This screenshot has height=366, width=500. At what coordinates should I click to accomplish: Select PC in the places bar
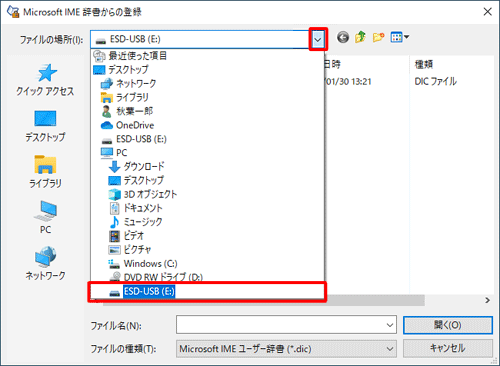pyautogui.click(x=45, y=217)
